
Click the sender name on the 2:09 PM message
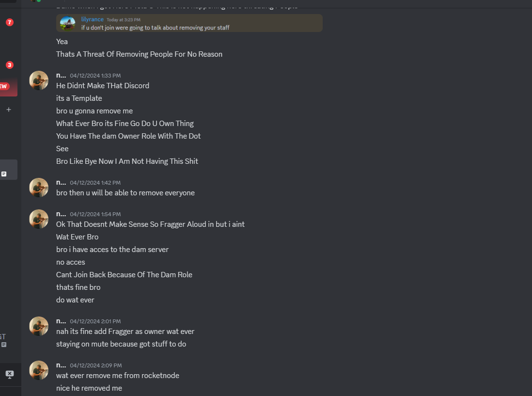61,365
